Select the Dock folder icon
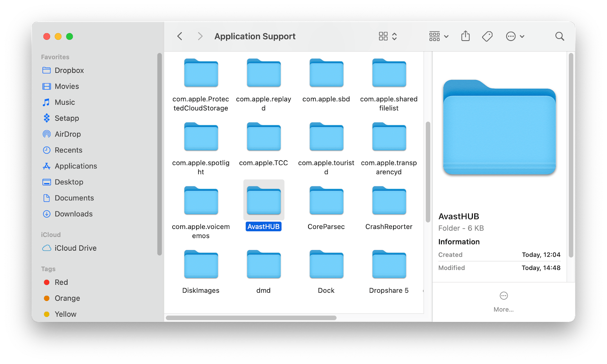 click(x=326, y=264)
